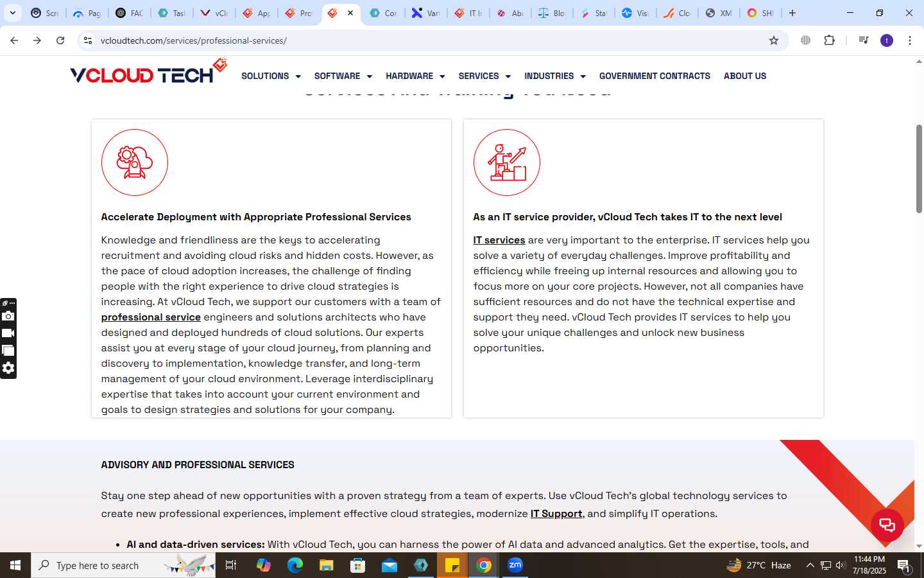Bookmark this page with the star icon
This screenshot has height=578, width=924.
point(774,40)
